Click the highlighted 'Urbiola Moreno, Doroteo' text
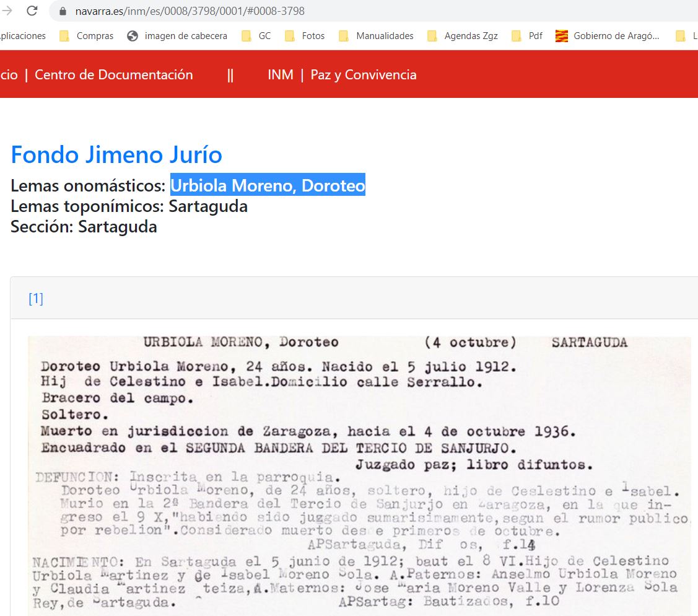Screen dimensions: 698x616 268,185
